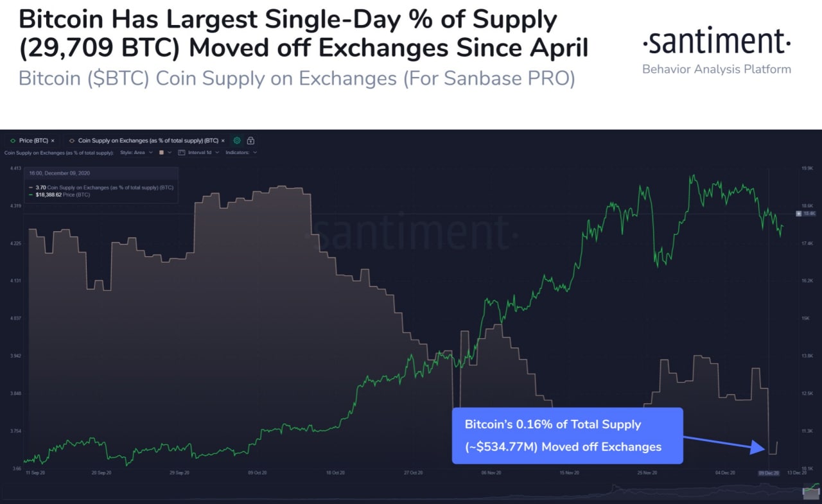Click the Behavior Analysis Platform text

point(716,69)
